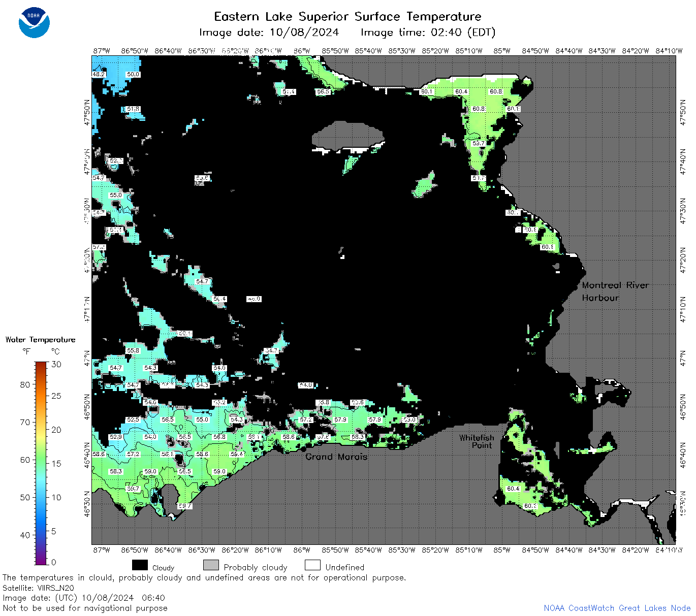Click the water temperature color bar gradient
This screenshot has height=616, width=696.
41,463
